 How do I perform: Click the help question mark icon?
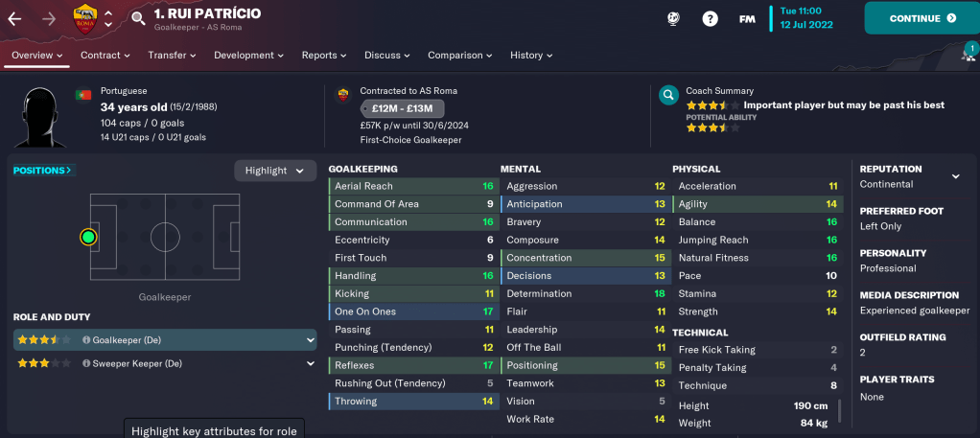(710, 18)
